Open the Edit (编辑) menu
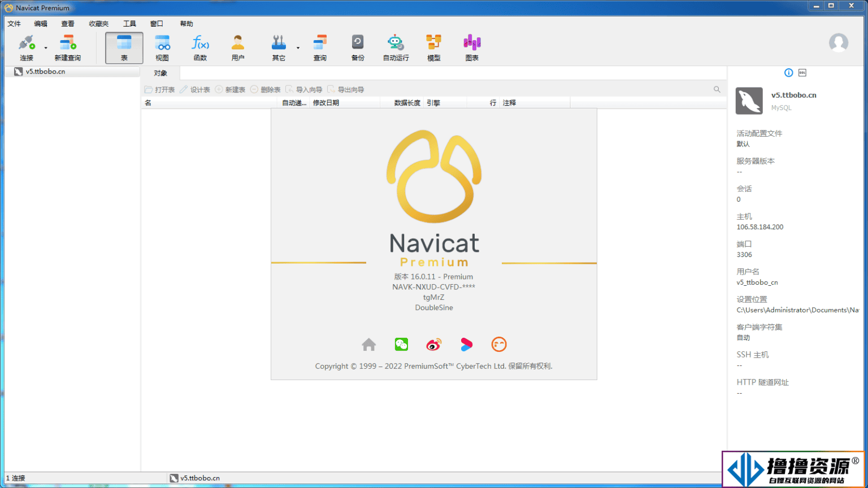868x488 pixels. [41, 24]
